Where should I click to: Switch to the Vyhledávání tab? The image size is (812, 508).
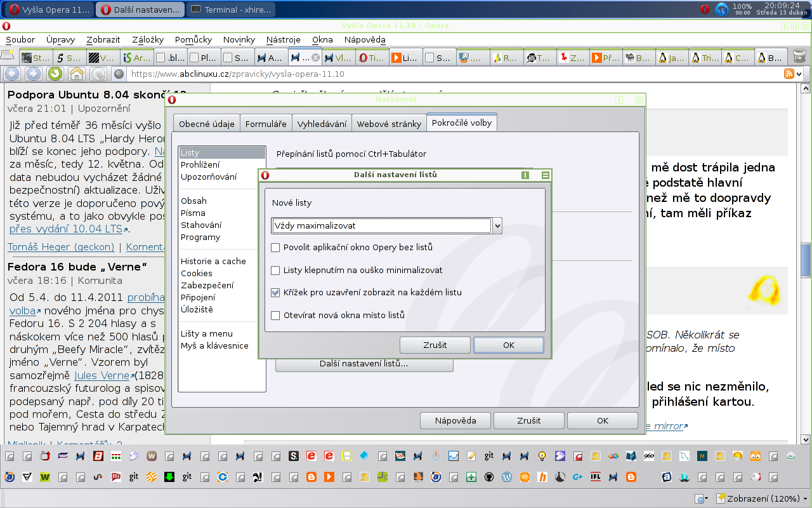(x=322, y=124)
